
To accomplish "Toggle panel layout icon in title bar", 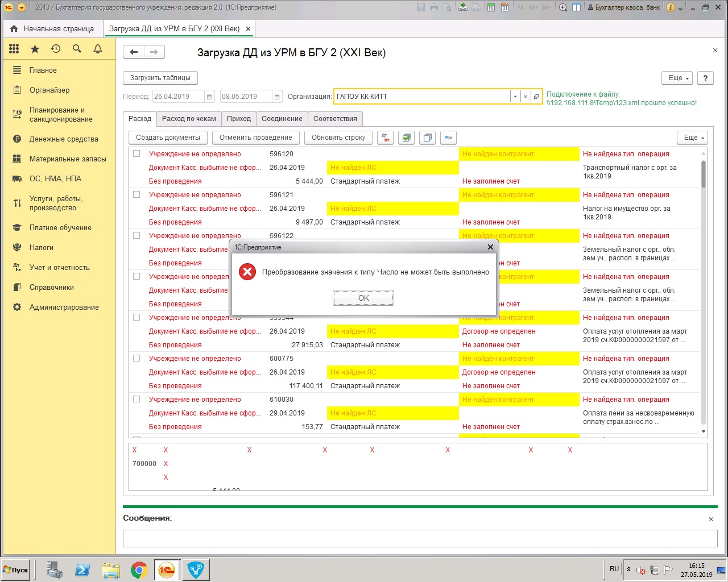I will [x=576, y=7].
